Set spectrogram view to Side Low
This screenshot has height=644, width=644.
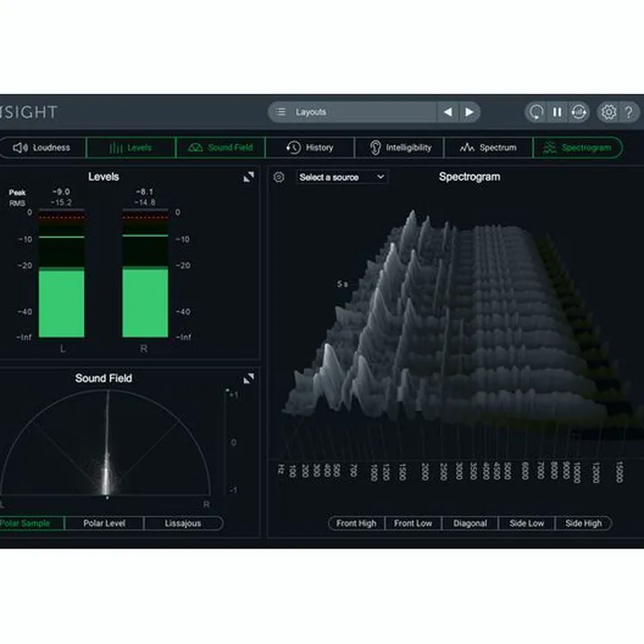527,523
